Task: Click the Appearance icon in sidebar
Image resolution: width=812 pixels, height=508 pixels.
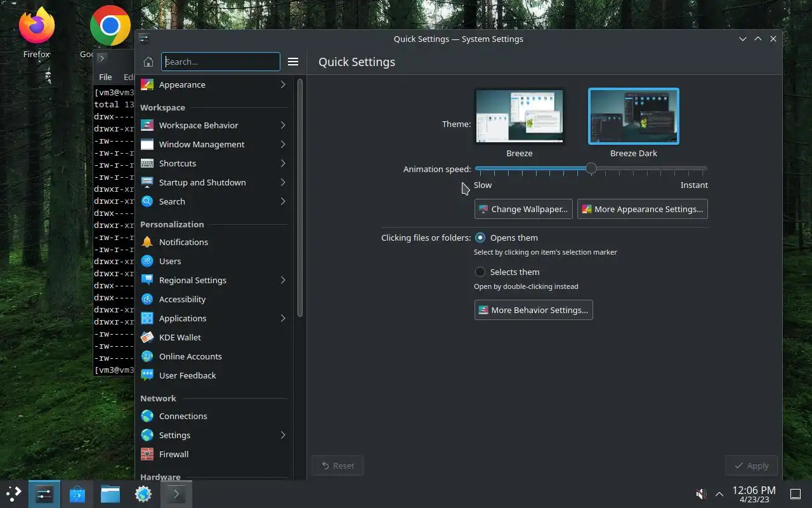Action: tap(147, 84)
